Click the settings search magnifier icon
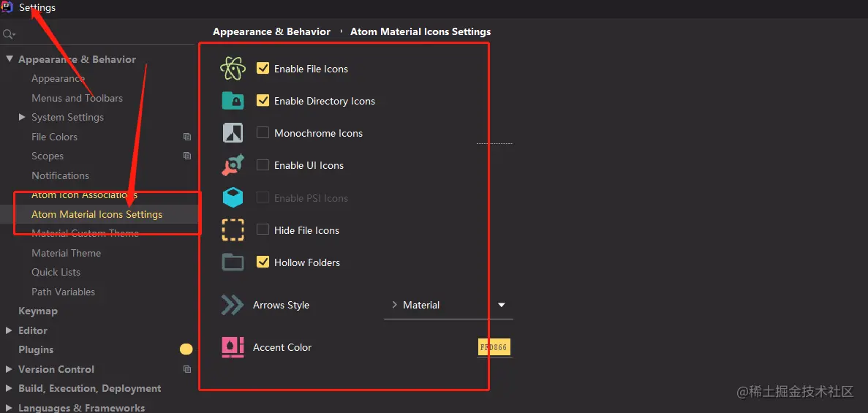Screen dimensions: 868x413 point(9,34)
